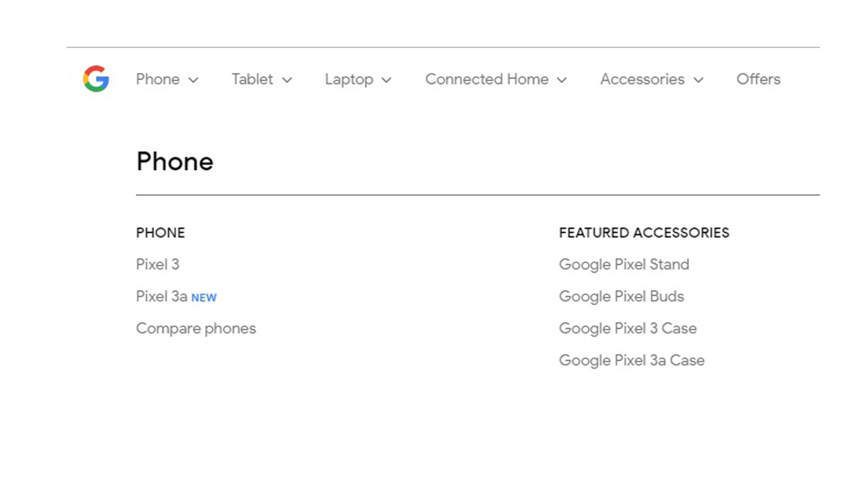Open the Laptop navigation menu

[349, 79]
